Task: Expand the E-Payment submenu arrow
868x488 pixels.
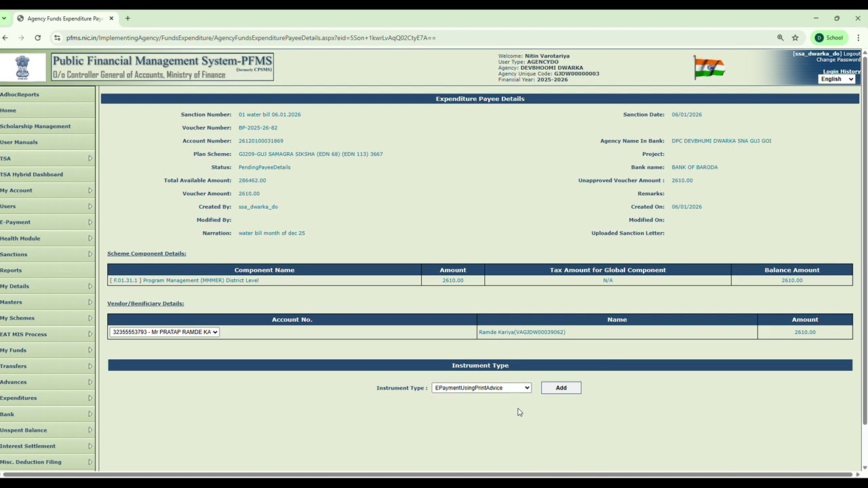Action: (90, 222)
